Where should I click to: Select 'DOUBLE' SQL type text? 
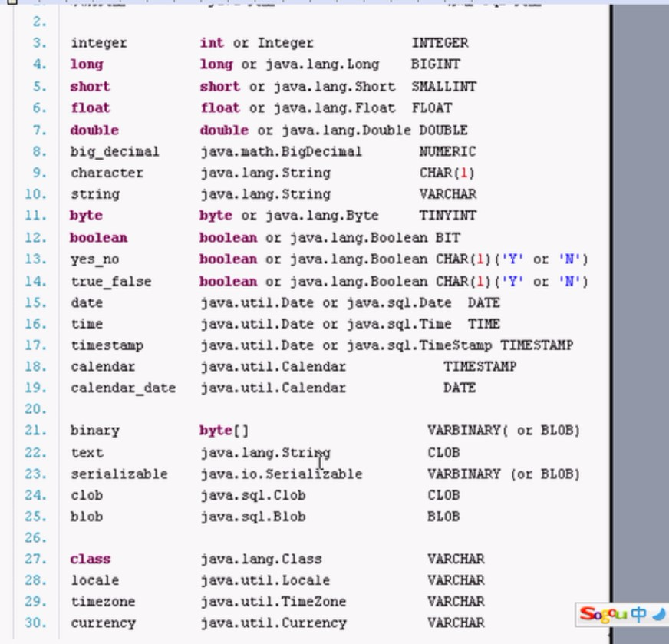pos(443,130)
